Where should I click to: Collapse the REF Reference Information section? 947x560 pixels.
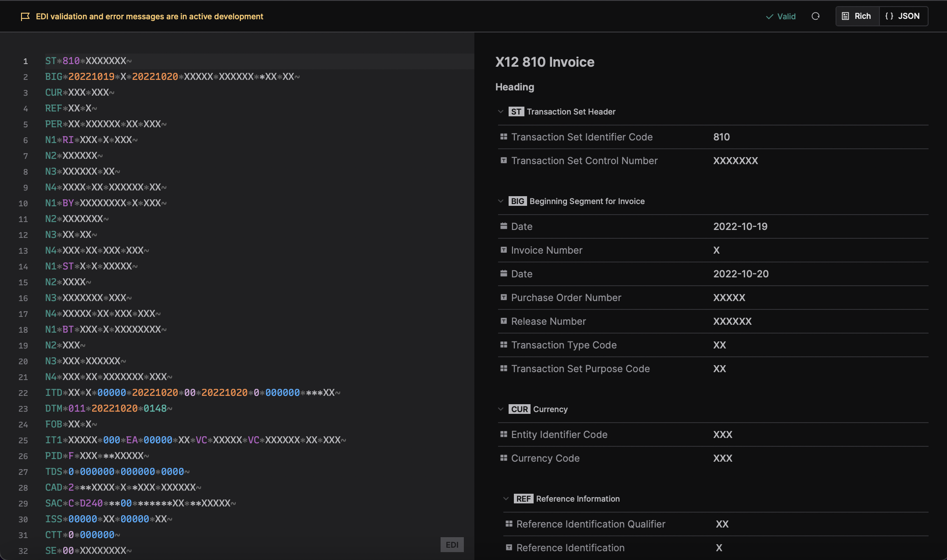[506, 499]
